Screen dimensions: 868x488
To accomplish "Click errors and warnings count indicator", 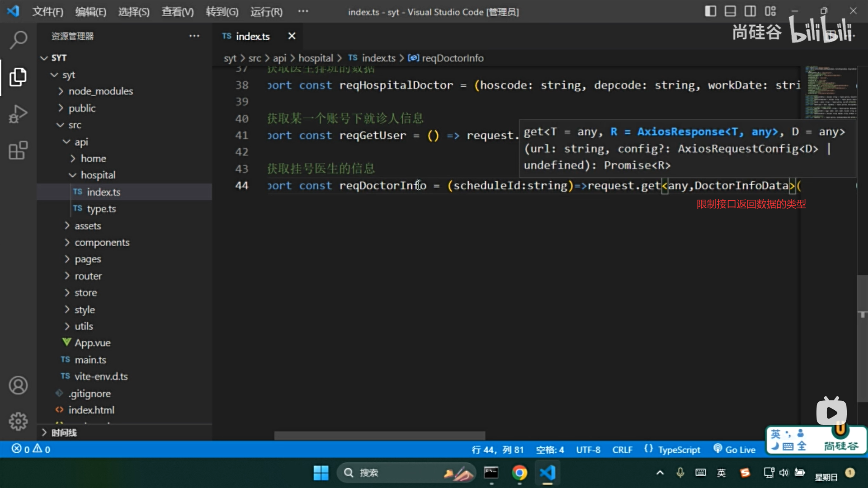I will pyautogui.click(x=31, y=449).
